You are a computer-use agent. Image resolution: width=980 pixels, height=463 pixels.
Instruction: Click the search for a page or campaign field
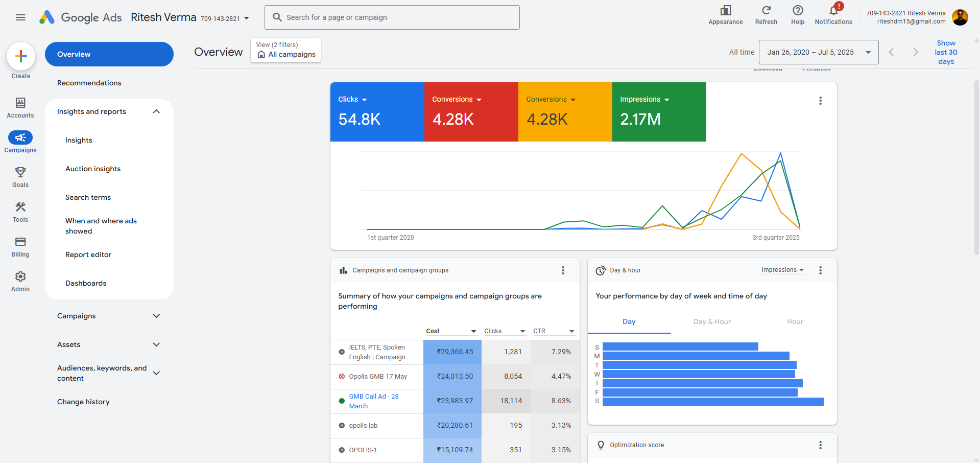tap(392, 17)
